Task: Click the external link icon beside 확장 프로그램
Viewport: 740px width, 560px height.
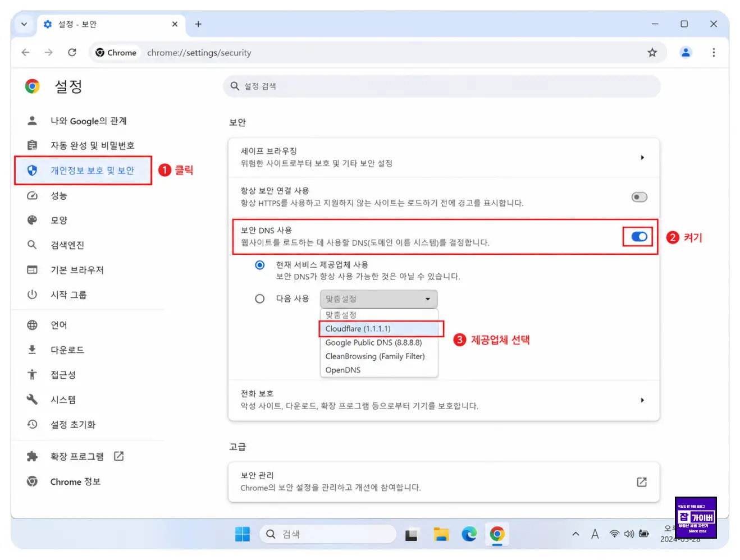Action: (118, 456)
